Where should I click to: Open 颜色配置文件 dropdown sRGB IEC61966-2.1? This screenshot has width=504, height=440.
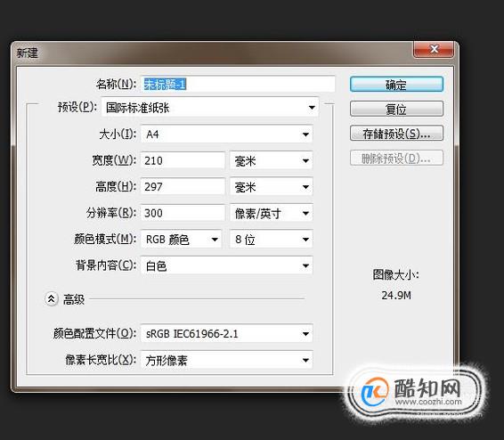tap(226, 334)
